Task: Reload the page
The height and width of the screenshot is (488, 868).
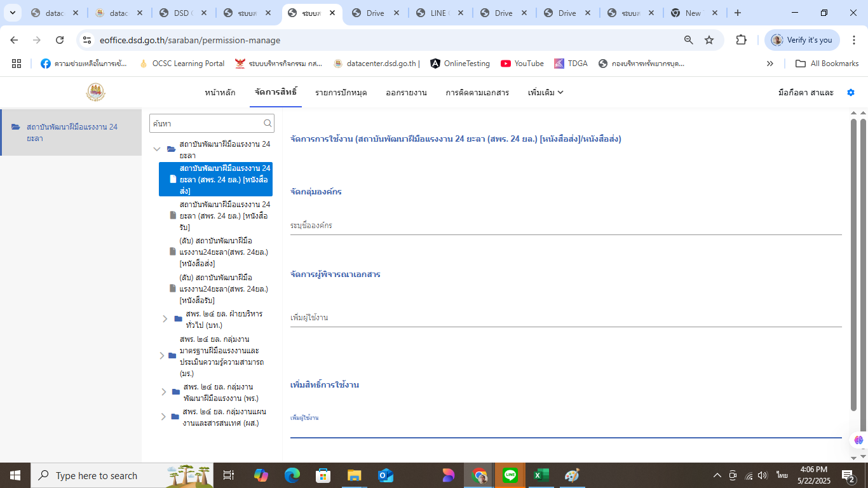Action: click(60, 40)
